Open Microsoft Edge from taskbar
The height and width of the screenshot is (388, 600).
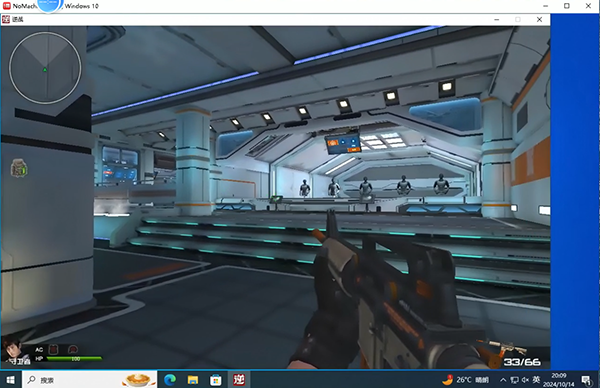[x=170, y=380]
